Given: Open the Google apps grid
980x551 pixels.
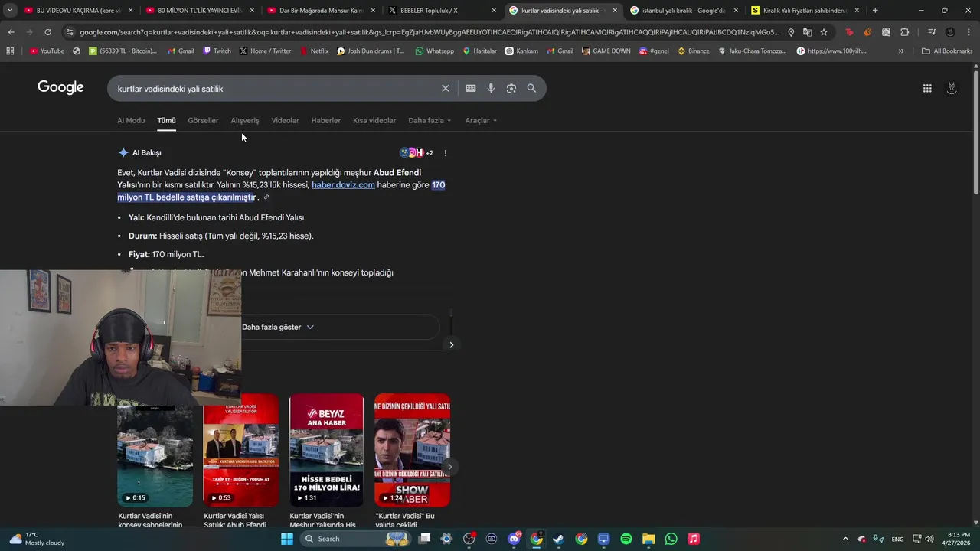Looking at the screenshot, I should tap(927, 88).
